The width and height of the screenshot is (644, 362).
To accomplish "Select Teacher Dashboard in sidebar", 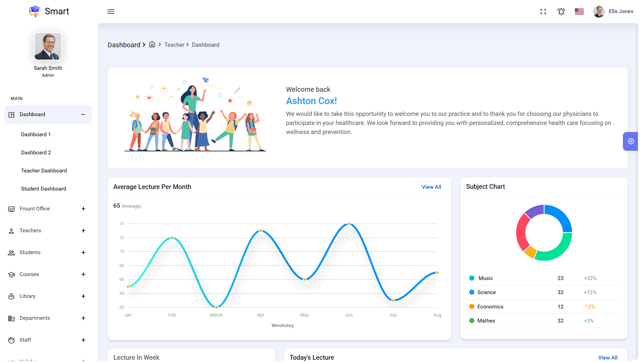I will [x=44, y=170].
